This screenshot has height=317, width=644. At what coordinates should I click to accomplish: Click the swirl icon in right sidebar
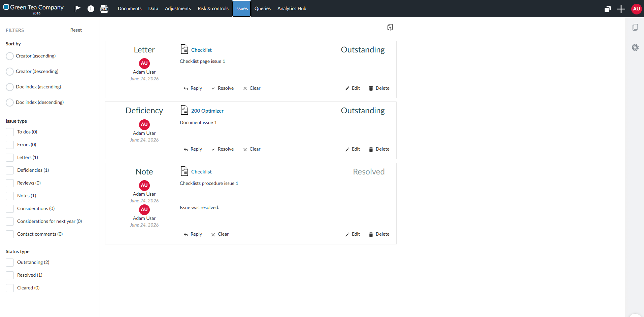tap(635, 47)
